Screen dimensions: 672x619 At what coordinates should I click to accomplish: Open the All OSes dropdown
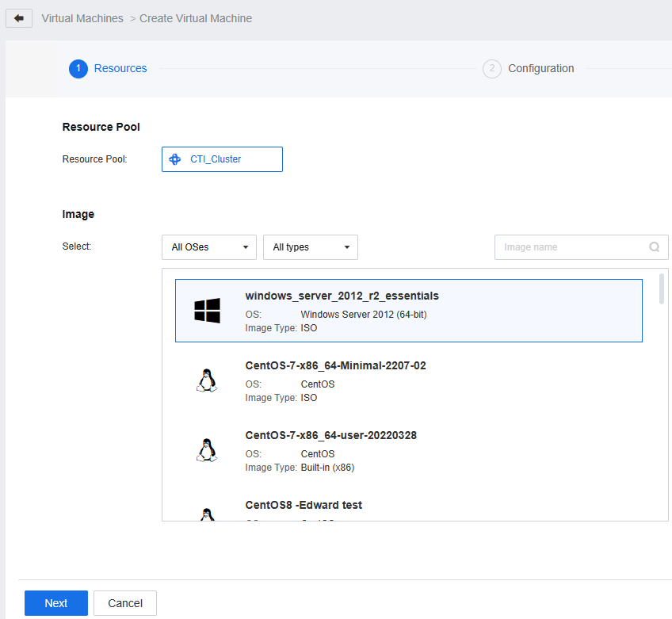click(209, 247)
